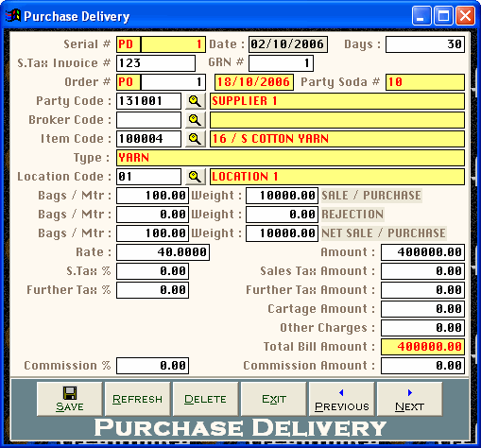Select the Days input field
The width and height of the screenshot is (481, 448).
point(425,44)
